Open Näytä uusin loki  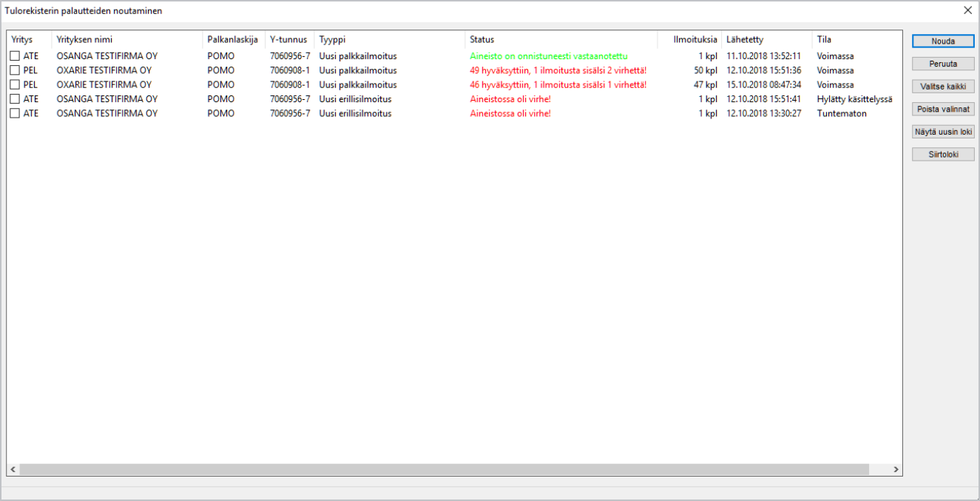coord(943,132)
